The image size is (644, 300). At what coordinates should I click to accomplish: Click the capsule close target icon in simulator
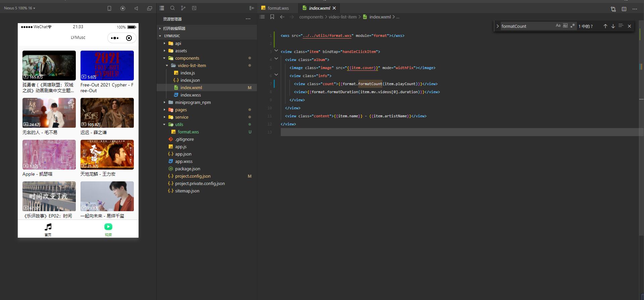click(x=129, y=38)
